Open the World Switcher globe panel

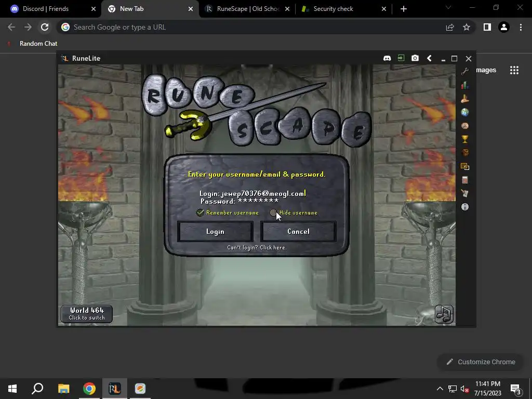click(465, 112)
